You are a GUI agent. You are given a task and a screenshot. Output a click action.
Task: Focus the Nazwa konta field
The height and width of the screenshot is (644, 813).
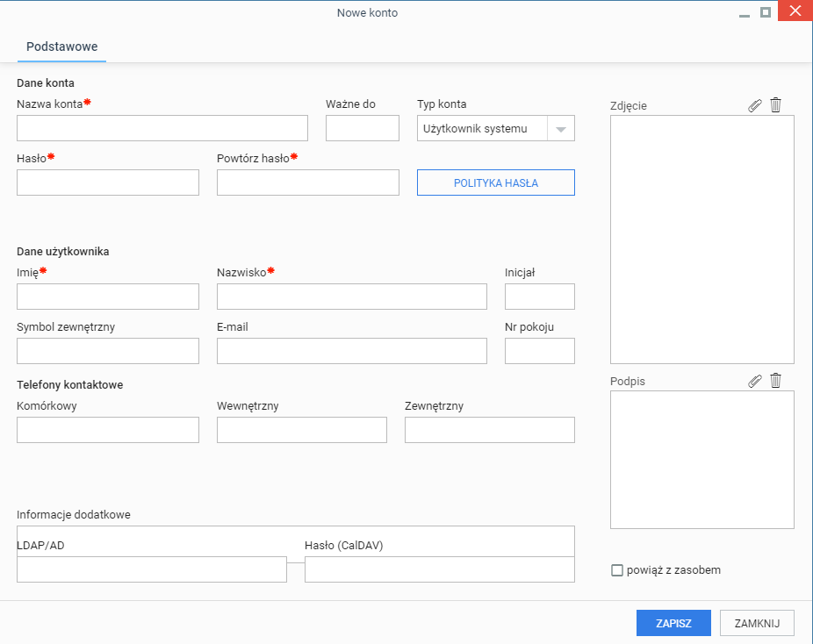coord(162,128)
